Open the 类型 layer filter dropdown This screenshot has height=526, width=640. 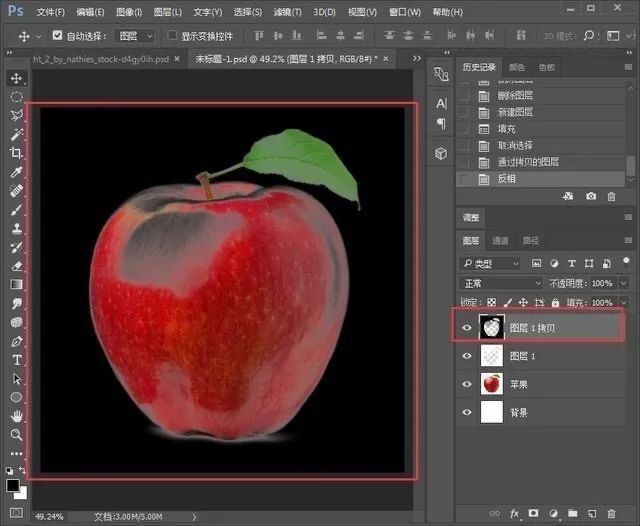[490, 263]
